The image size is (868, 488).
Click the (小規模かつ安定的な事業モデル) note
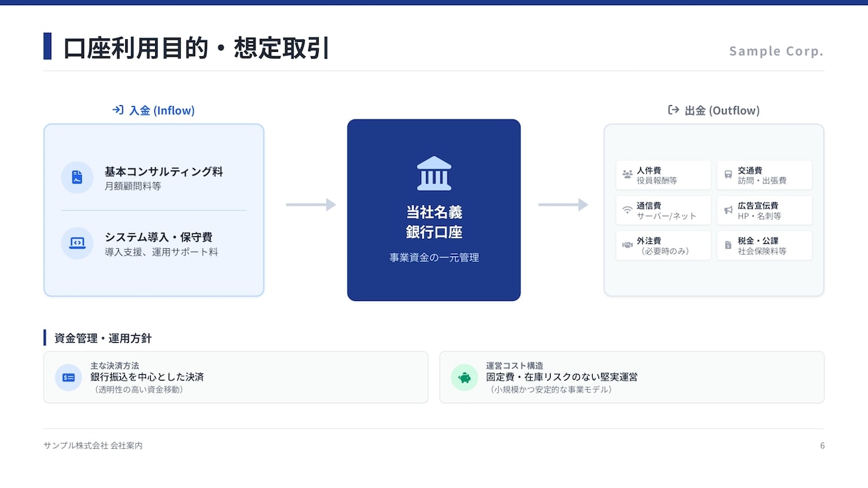[x=551, y=389]
